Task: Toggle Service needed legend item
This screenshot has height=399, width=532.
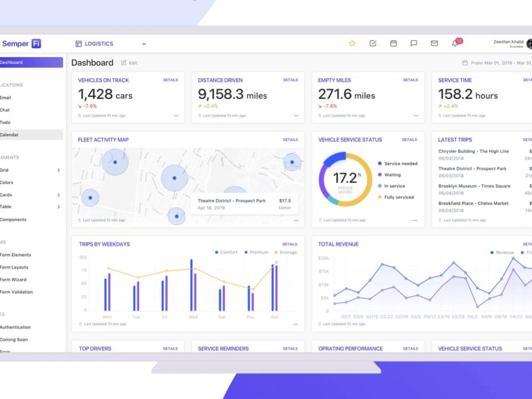Action: click(397, 163)
